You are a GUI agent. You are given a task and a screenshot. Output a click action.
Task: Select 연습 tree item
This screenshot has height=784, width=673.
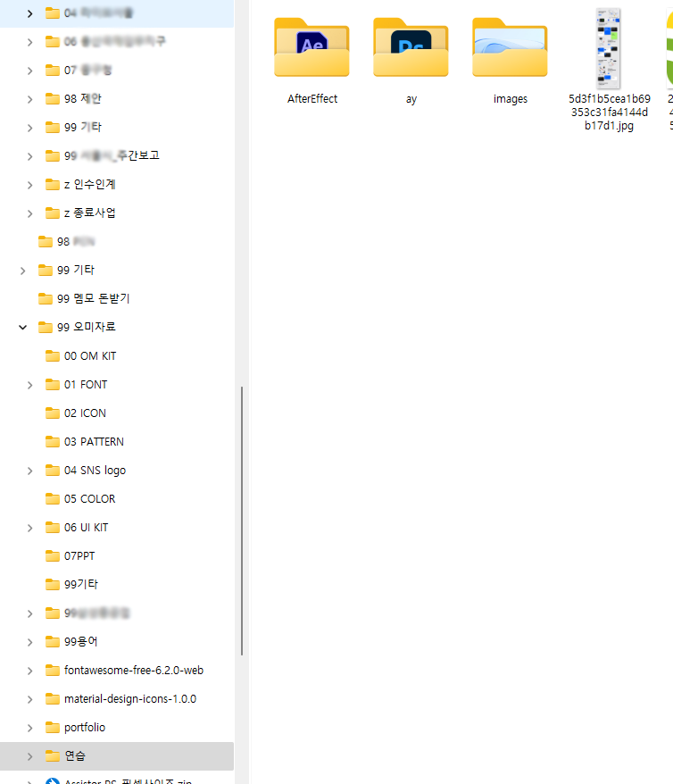coord(117,755)
